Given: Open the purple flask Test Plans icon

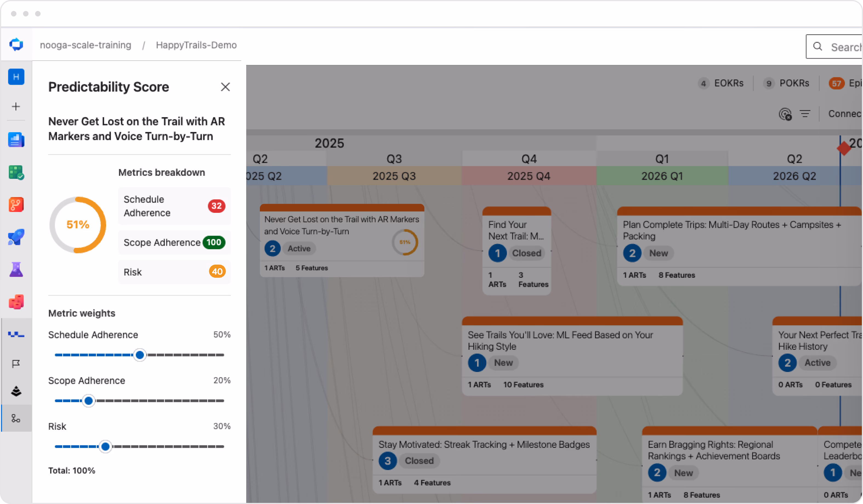Looking at the screenshot, I should 16,270.
